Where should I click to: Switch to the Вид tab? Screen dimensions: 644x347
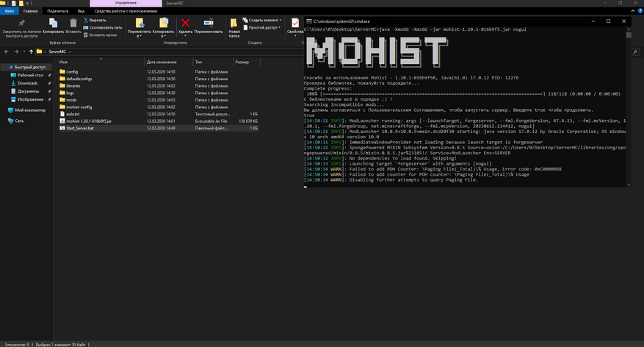click(81, 11)
